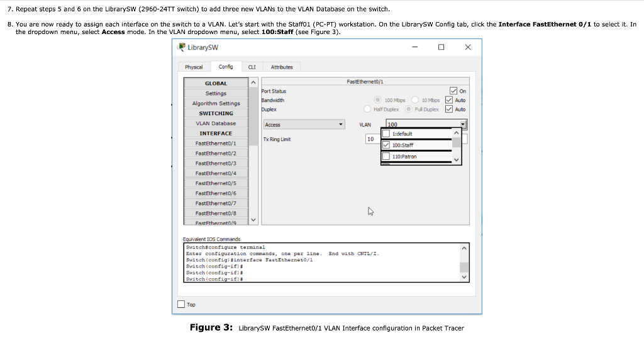The image size is (644, 340).
Task: Click the LibrarySW Packet Tracer title icon
Action: pyautogui.click(x=181, y=47)
